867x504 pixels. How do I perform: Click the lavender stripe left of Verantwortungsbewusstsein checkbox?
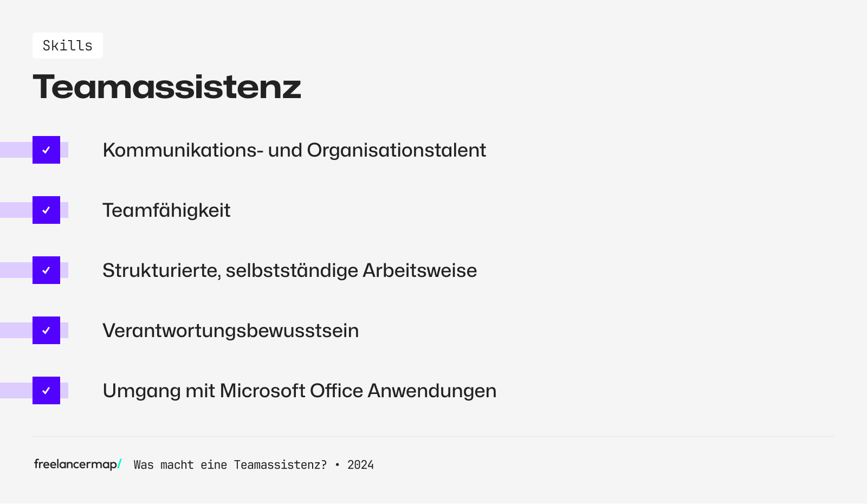click(x=16, y=331)
